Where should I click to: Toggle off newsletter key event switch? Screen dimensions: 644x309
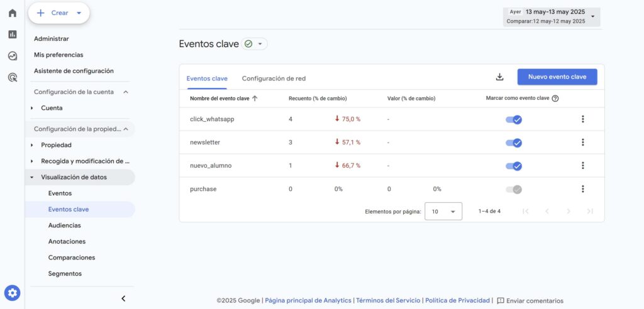point(514,143)
